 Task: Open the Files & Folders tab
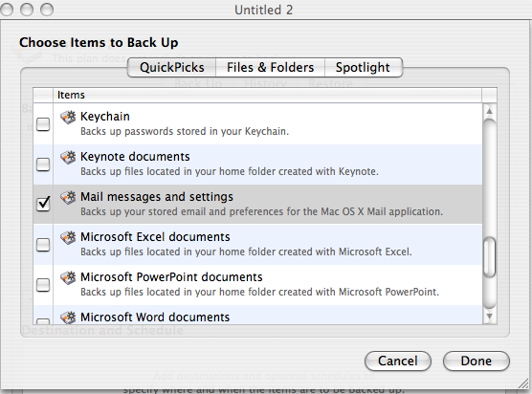point(270,67)
